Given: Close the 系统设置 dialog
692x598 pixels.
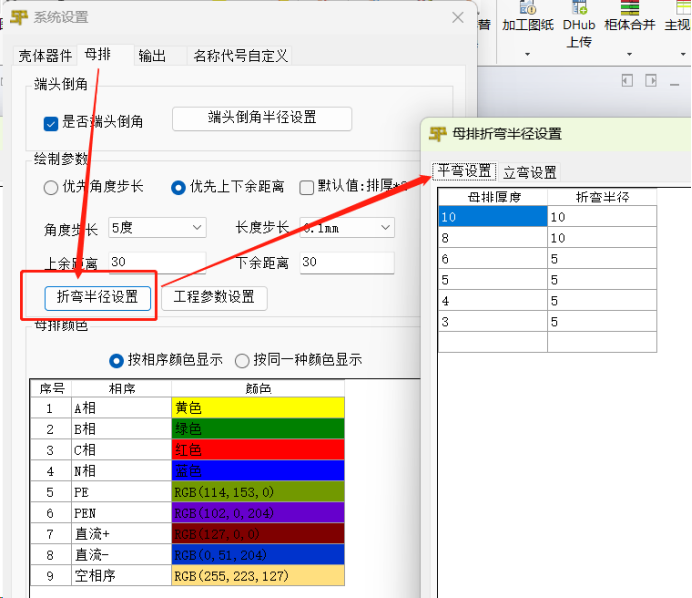Looking at the screenshot, I should (x=458, y=18).
